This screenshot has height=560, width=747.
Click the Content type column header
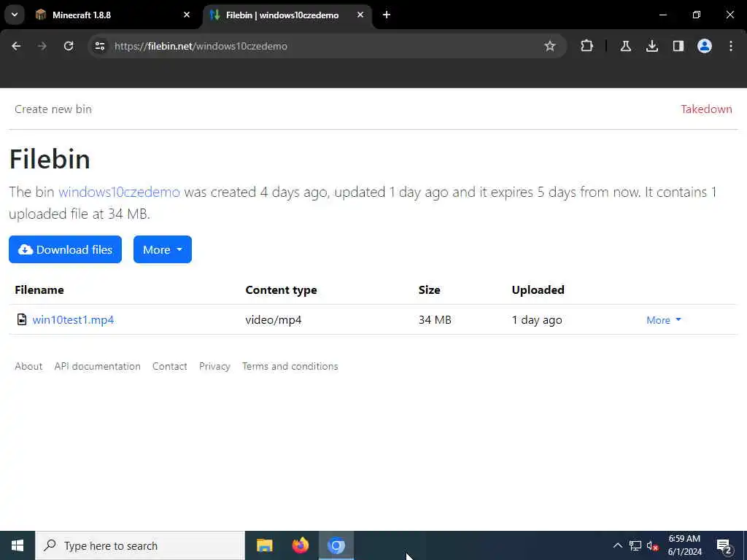[281, 290]
